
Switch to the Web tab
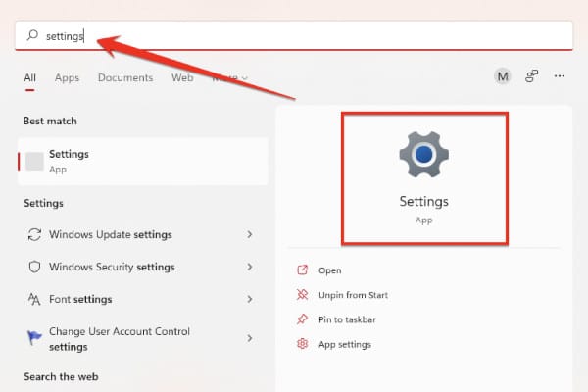(182, 77)
